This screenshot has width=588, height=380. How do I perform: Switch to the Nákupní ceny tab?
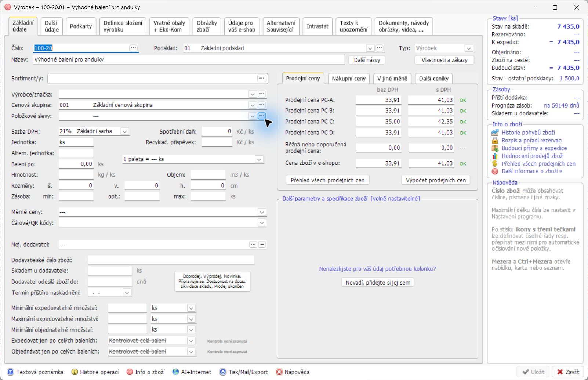pyautogui.click(x=349, y=79)
